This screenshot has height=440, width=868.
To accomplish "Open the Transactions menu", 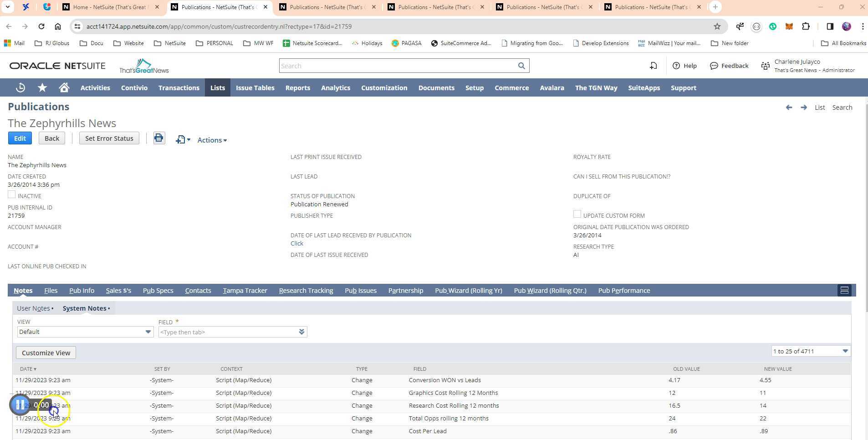I will [179, 88].
